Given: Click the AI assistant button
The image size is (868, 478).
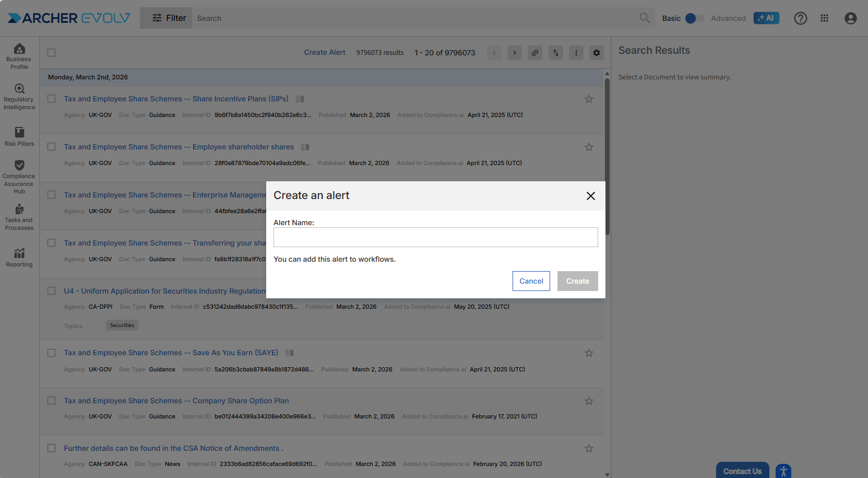Looking at the screenshot, I should tap(766, 18).
